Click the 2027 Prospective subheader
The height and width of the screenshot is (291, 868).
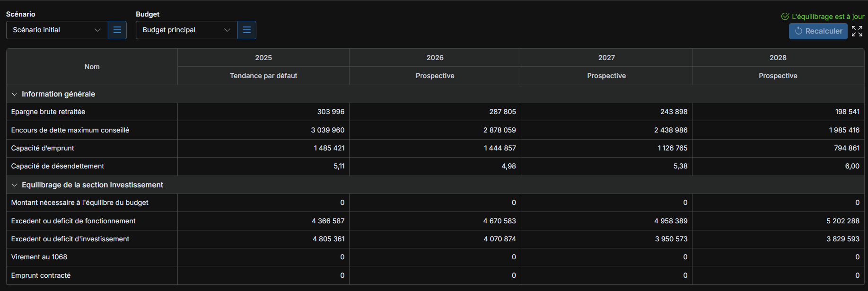[606, 76]
